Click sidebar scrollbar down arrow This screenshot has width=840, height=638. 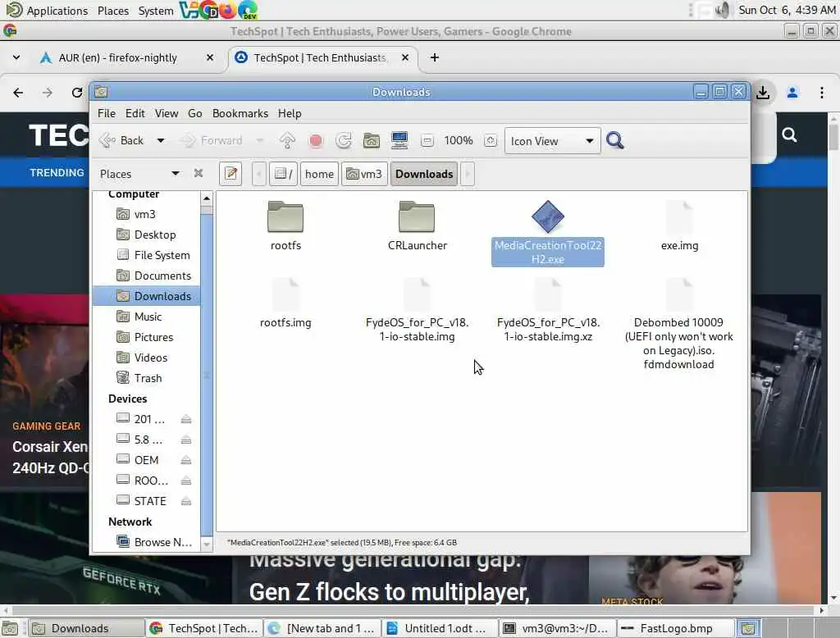(x=207, y=545)
